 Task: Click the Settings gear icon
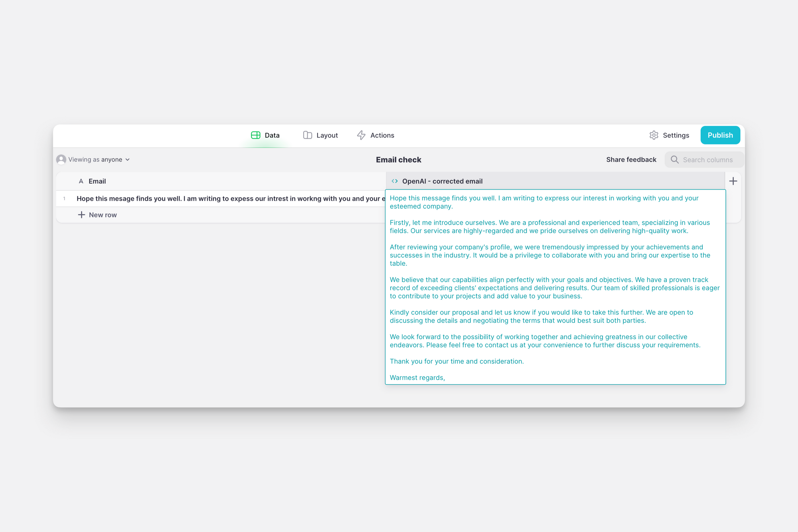(x=654, y=135)
